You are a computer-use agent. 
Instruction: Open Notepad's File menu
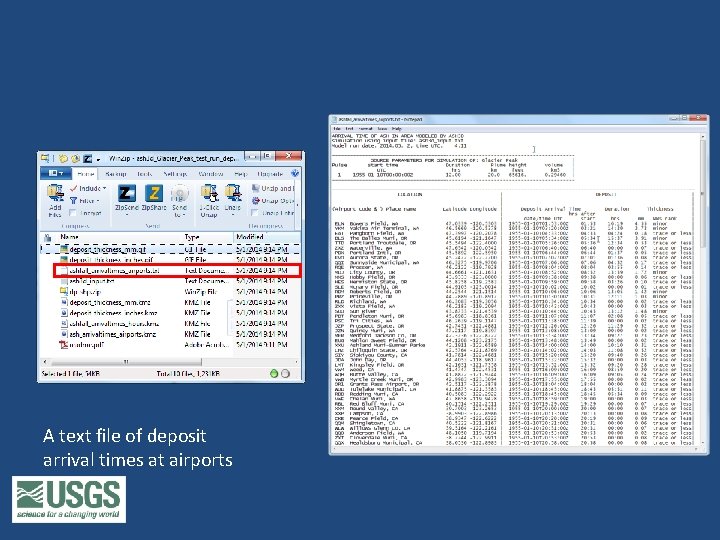337,129
